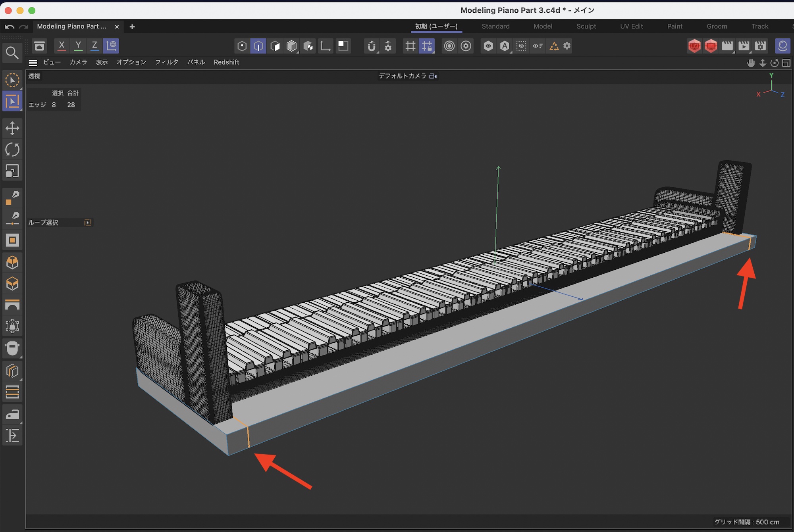Image resolution: width=794 pixels, height=532 pixels.
Task: Toggle Enable Snap magnet button
Action: (371, 46)
